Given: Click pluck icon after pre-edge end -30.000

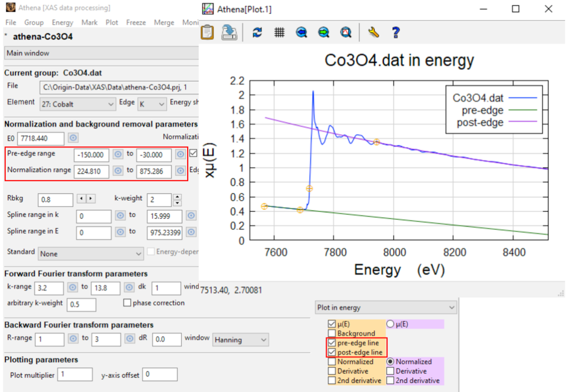Looking at the screenshot, I should tap(180, 154).
